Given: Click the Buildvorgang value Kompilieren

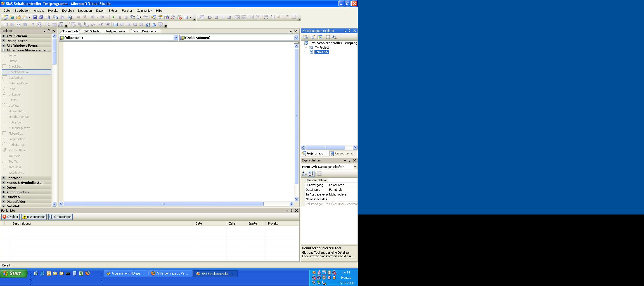Looking at the screenshot, I should (x=343, y=185).
